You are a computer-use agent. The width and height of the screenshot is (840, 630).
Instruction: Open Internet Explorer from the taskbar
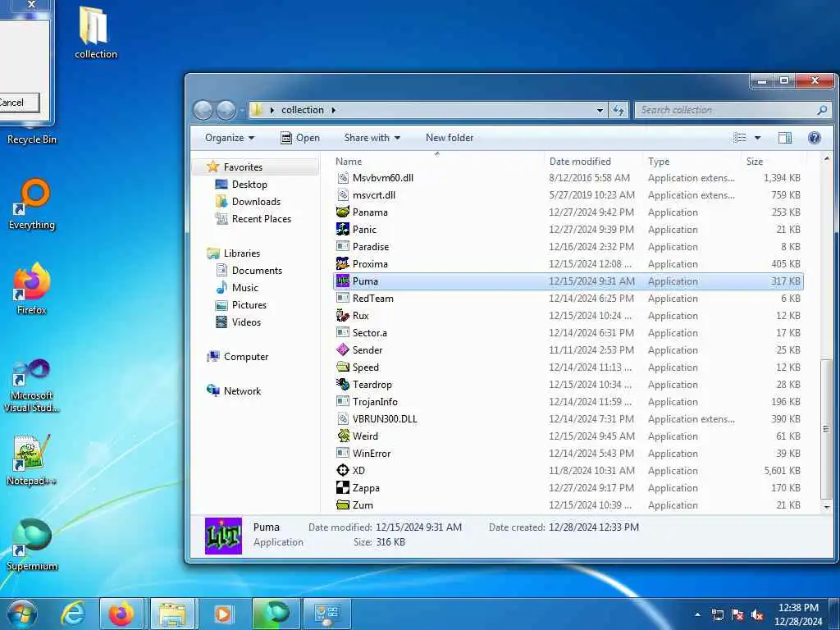[x=73, y=614]
